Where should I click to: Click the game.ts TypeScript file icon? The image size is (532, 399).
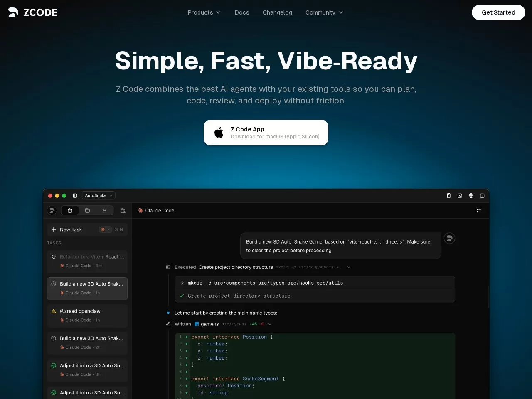point(197,324)
